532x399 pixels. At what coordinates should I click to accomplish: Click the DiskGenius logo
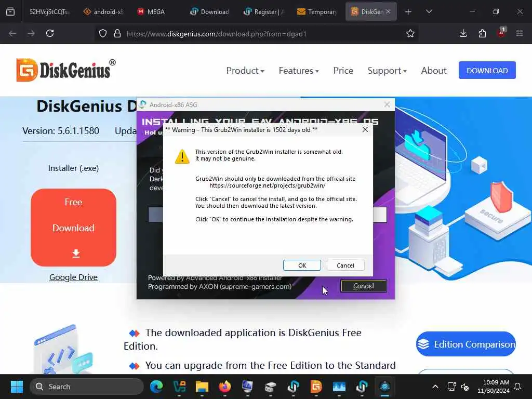tap(66, 70)
